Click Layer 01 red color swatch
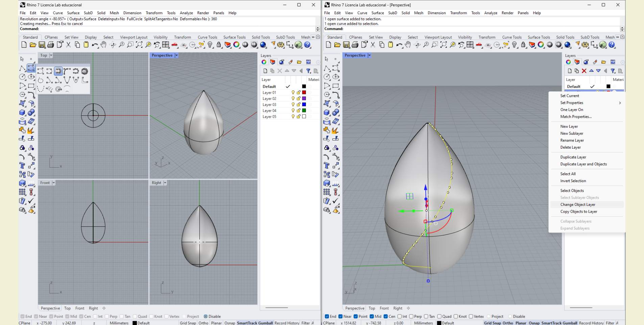 point(304,92)
